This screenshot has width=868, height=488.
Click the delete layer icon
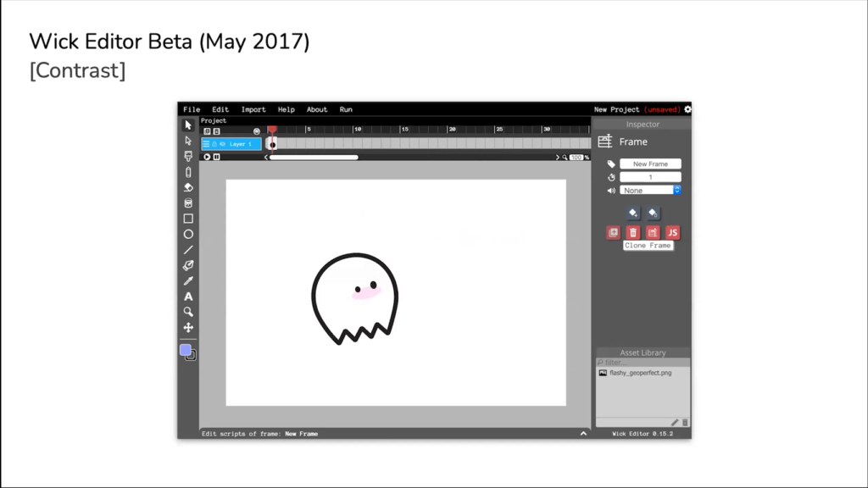point(216,131)
